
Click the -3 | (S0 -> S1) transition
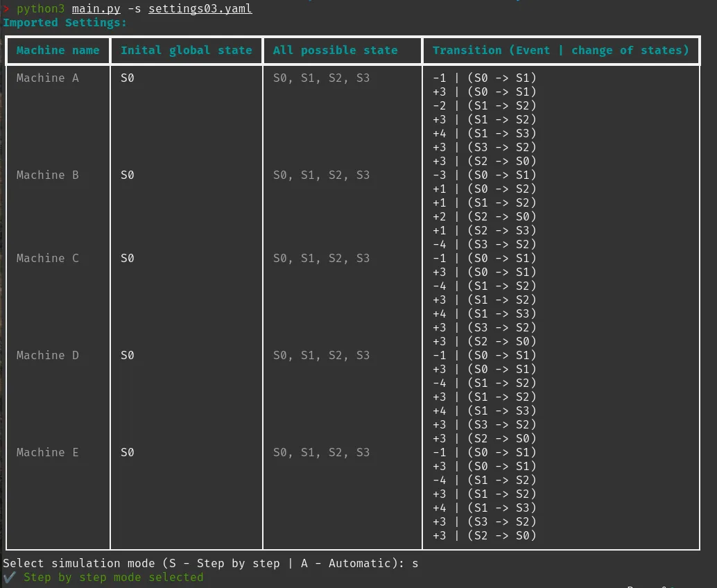484,175
